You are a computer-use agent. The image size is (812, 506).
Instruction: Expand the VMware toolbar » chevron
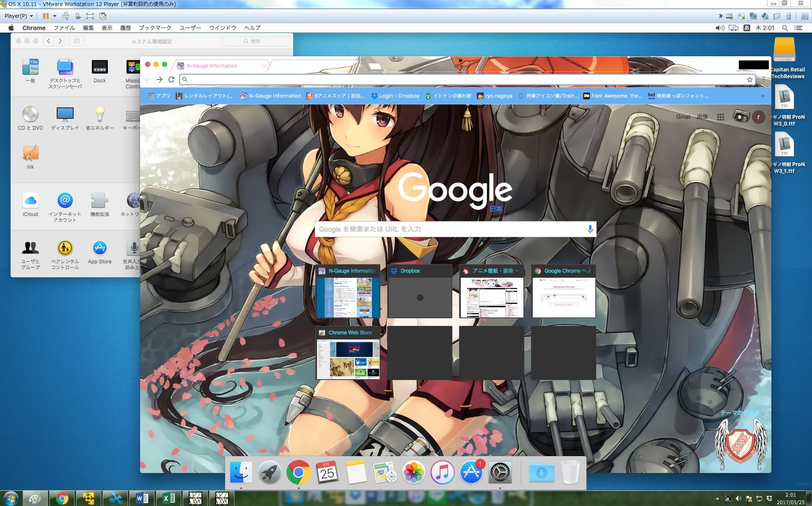coord(721,16)
